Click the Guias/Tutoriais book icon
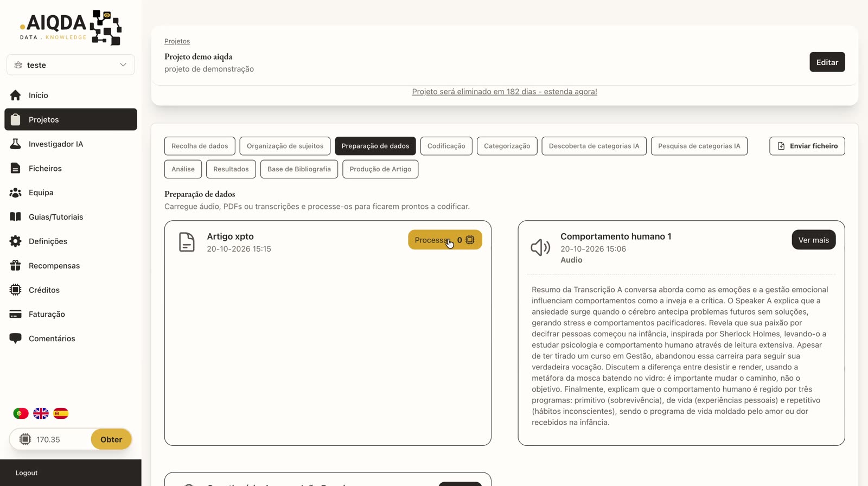Viewport: 868px width, 486px height. 15,217
